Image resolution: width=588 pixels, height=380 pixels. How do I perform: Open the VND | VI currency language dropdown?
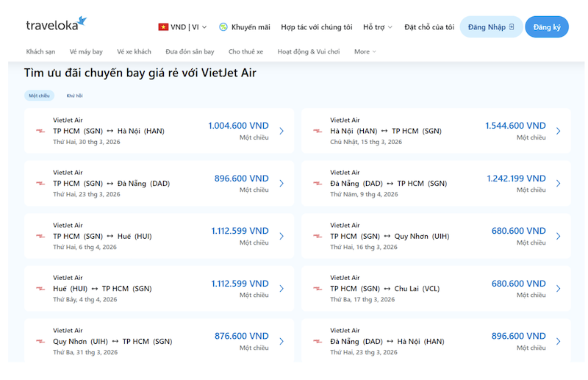tap(183, 27)
